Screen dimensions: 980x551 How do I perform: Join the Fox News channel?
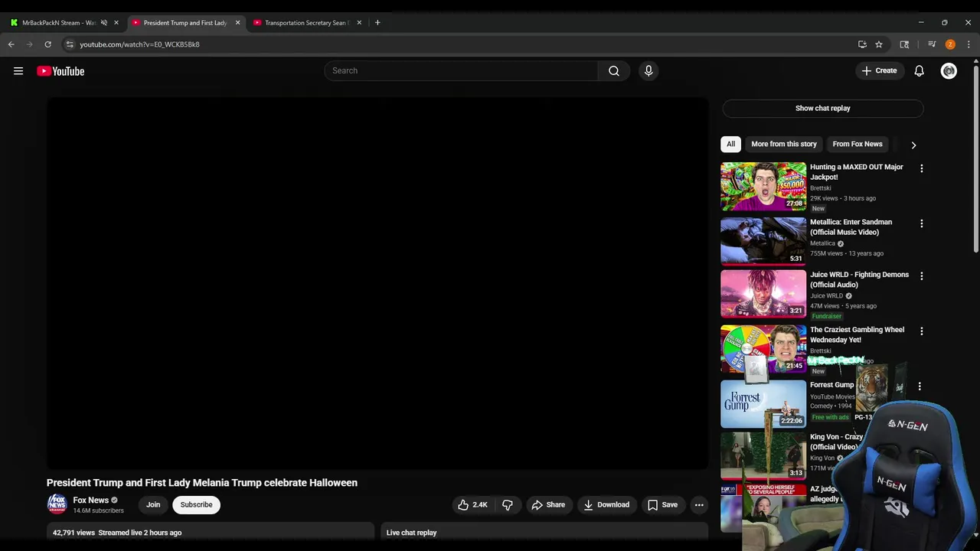[x=153, y=505]
